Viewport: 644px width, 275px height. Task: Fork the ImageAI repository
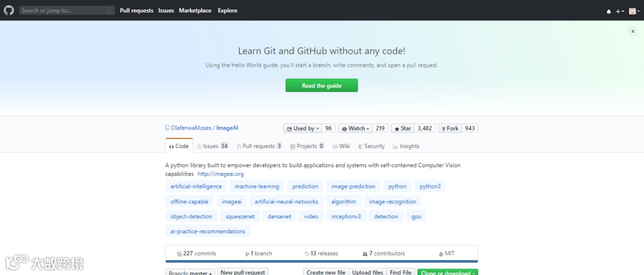point(450,128)
